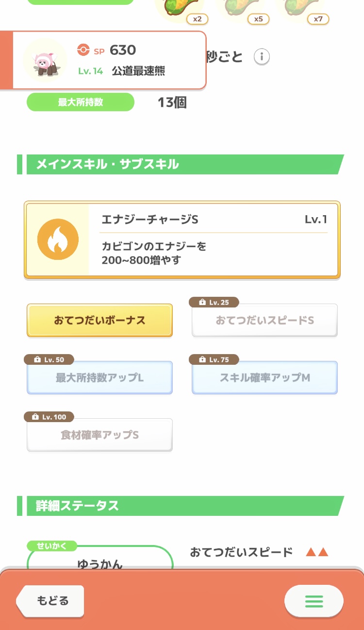Image resolution: width=364 pixels, height=630 pixels.
Task: Select the locked おてつだいスピードS skill
Action: point(265,321)
